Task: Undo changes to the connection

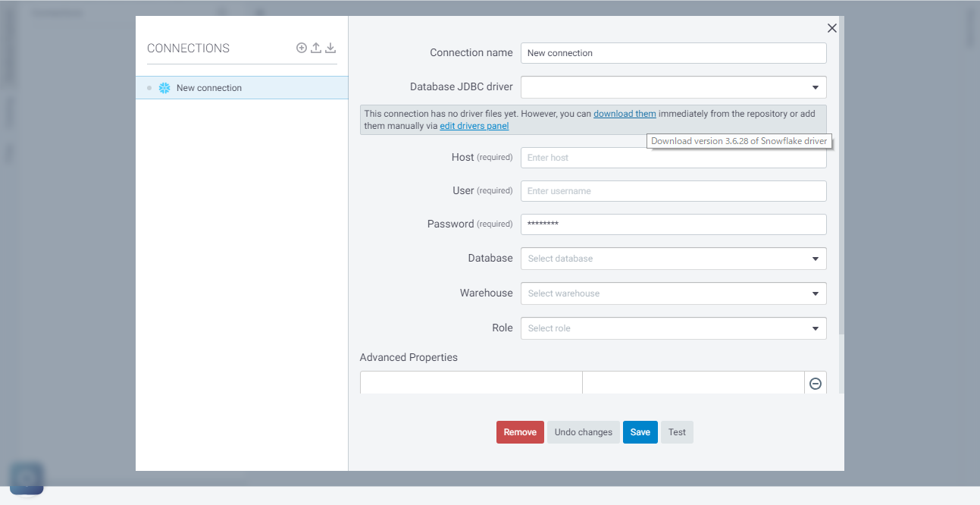Action: point(583,431)
